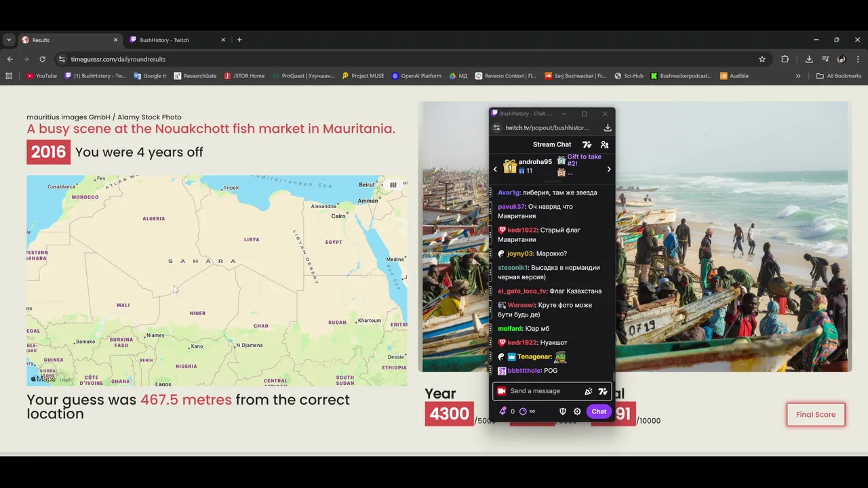
Task: Open the chat community users list icon
Action: click(x=605, y=144)
